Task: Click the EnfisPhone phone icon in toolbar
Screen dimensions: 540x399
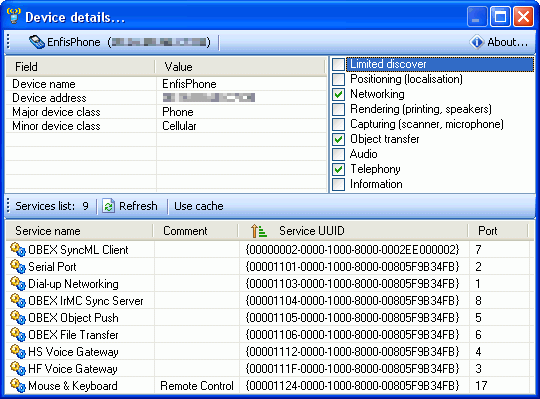Action: (x=37, y=42)
